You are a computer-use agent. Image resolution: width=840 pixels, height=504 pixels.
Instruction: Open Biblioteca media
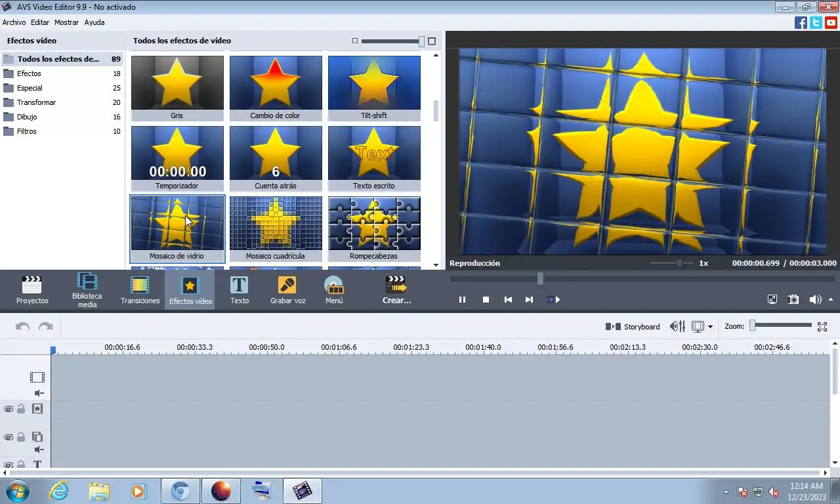click(x=87, y=290)
